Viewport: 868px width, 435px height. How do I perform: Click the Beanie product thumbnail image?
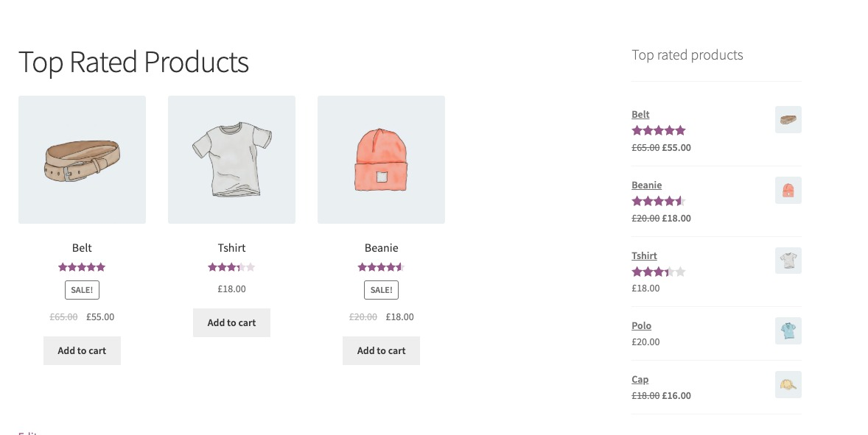[381, 159]
